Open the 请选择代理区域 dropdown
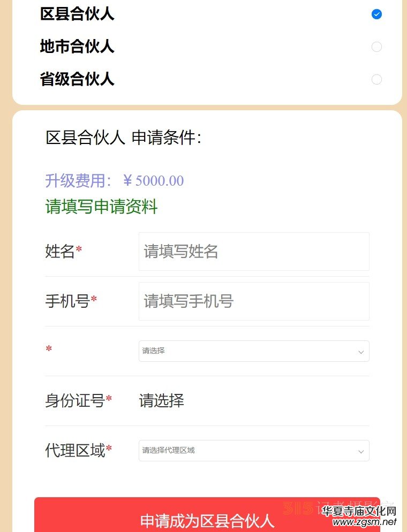This screenshot has height=532, width=407. point(246,451)
